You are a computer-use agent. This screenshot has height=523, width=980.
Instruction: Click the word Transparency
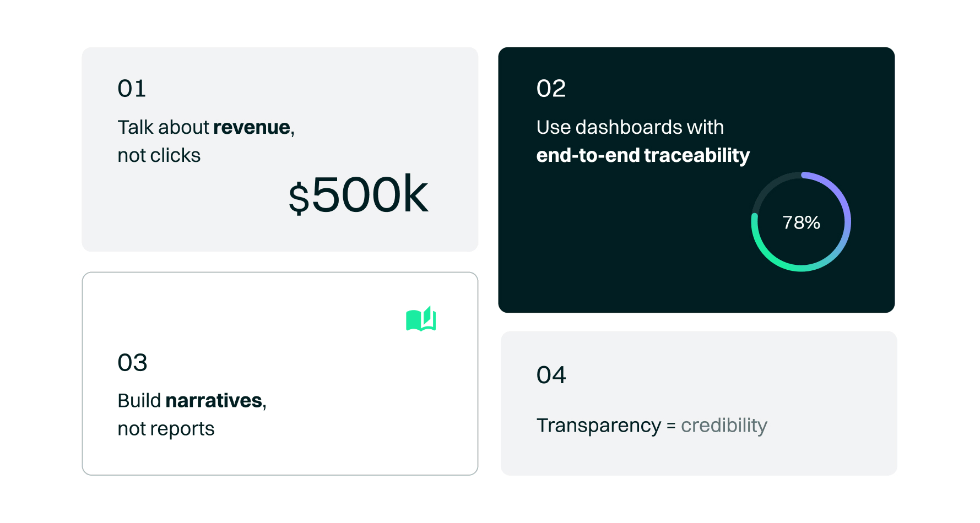(x=598, y=426)
